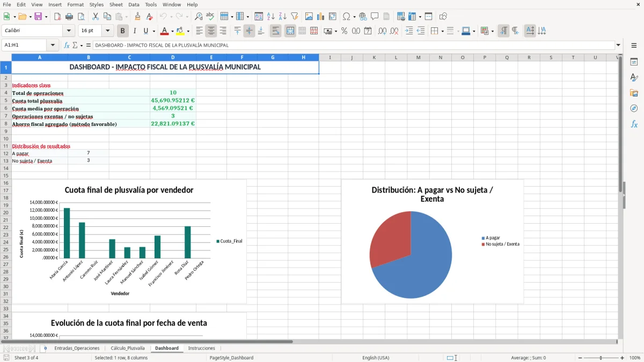
Task: Click the Cut scissors icon
Action: pos(95,17)
